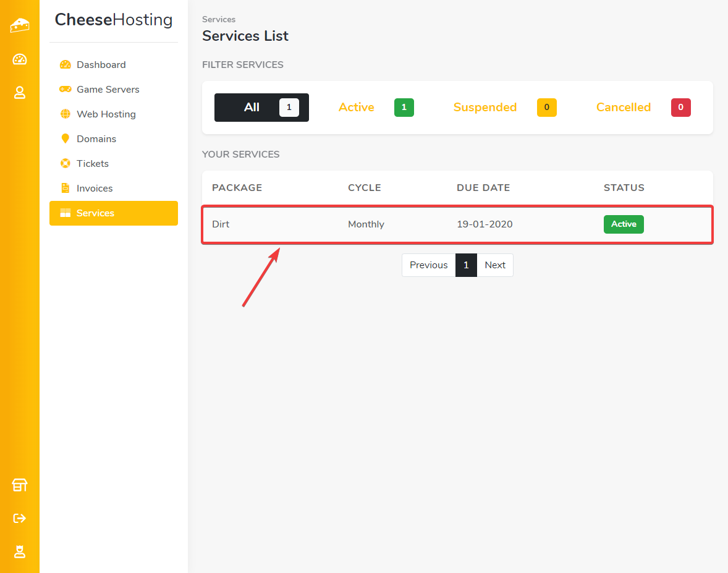Click the cheese logo icon
The width and height of the screenshot is (728, 573).
[x=20, y=25]
